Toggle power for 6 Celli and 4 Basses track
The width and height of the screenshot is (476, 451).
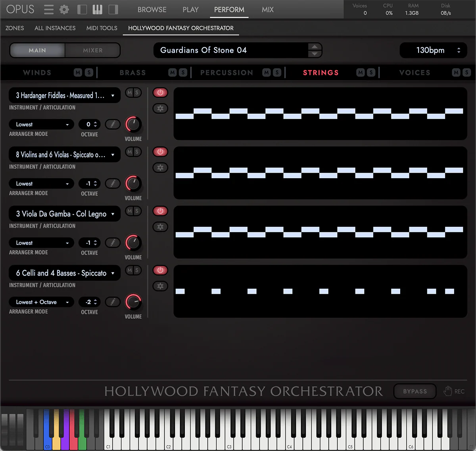click(x=160, y=270)
